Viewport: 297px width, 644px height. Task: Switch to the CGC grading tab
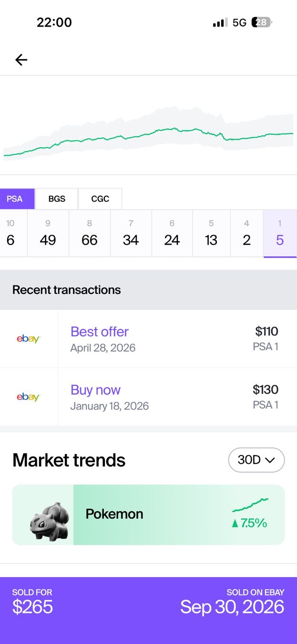coord(100,199)
